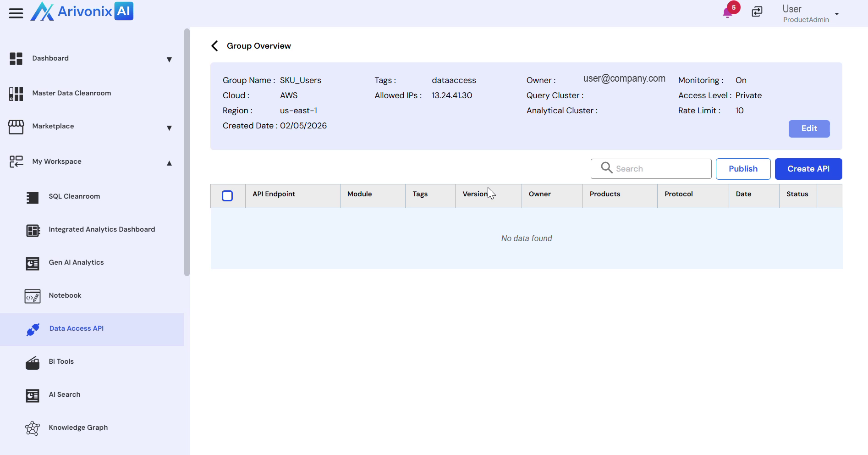Open Master Data Cleanroom menu item
The width and height of the screenshot is (868, 455).
tap(71, 93)
